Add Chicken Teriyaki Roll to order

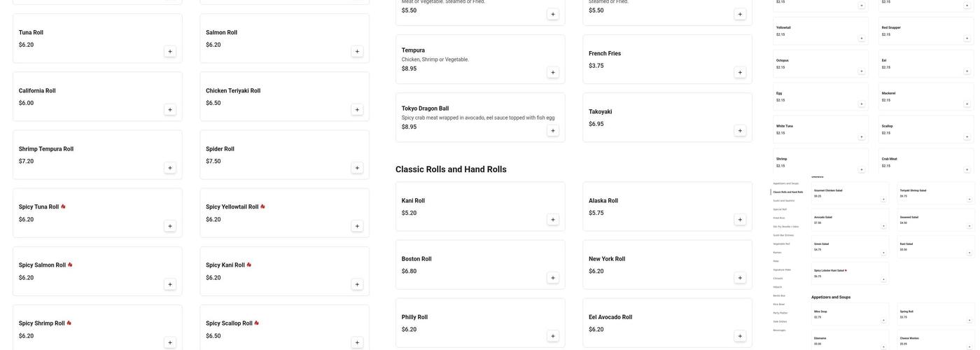point(357,110)
